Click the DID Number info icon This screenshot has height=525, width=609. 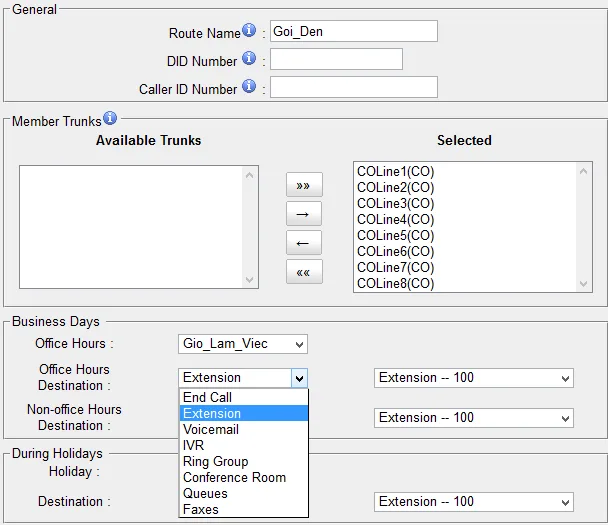(x=250, y=59)
